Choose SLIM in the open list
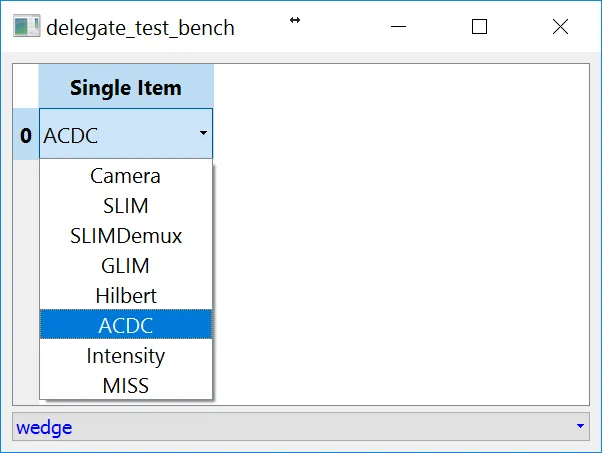The height and width of the screenshot is (453, 602). click(126, 206)
